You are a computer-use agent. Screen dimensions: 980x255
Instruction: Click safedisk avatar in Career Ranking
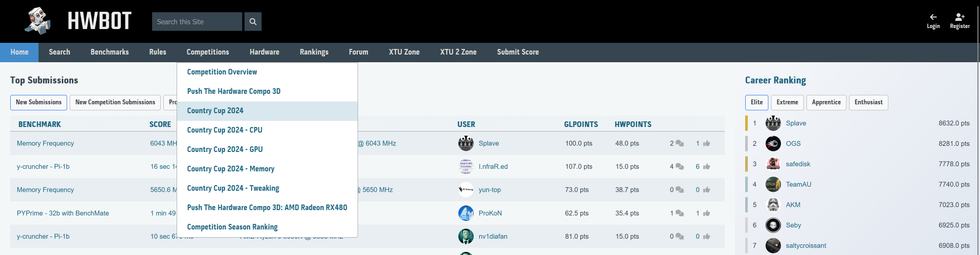773,164
